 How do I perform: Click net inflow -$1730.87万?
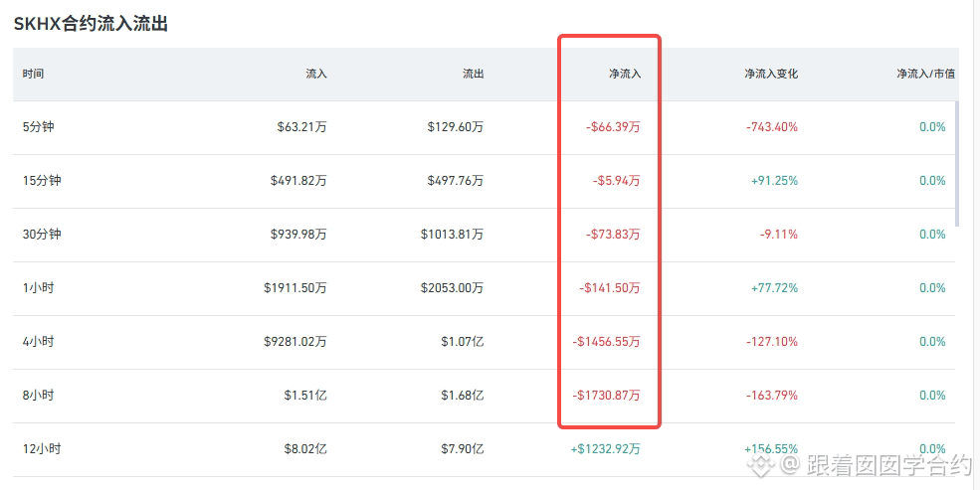(x=607, y=396)
